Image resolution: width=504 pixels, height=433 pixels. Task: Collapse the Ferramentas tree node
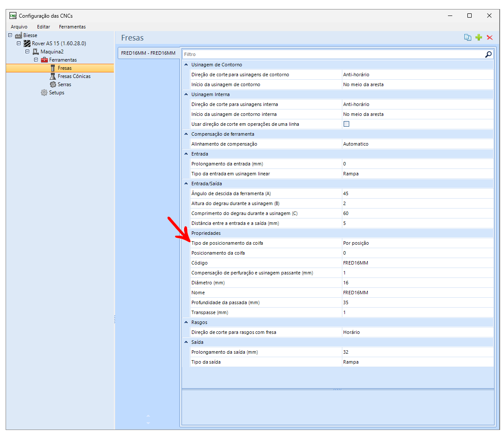coord(37,60)
